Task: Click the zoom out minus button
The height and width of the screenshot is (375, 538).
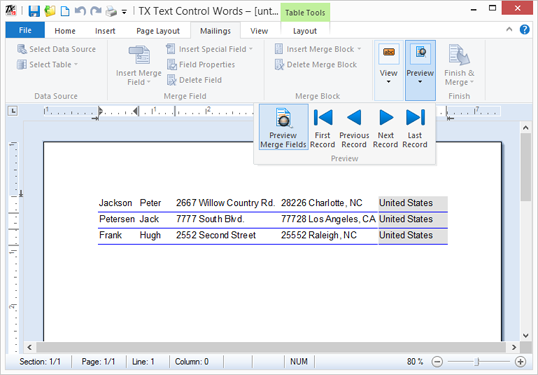Action: click(437, 362)
